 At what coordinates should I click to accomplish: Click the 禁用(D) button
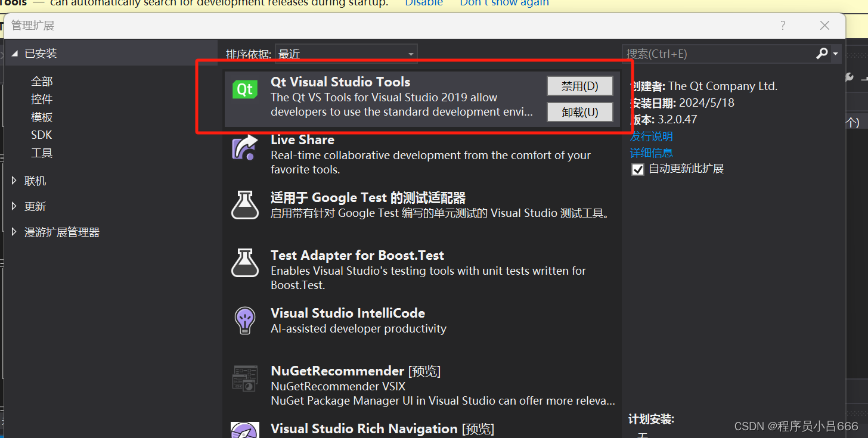(580, 86)
